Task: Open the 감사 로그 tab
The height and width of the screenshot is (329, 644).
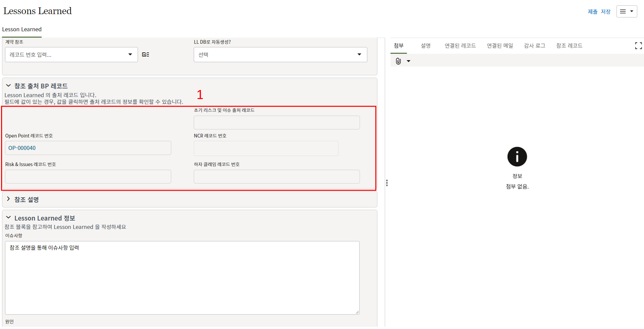Action: 534,46
